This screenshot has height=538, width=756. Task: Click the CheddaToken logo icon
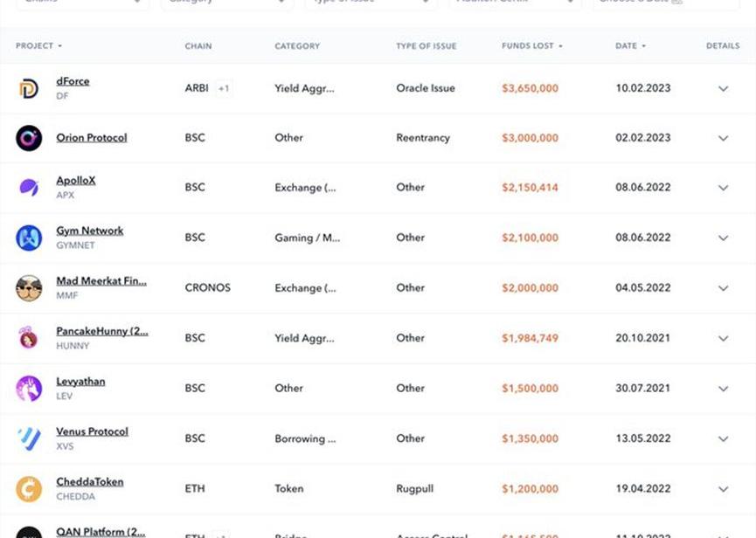coord(29,489)
